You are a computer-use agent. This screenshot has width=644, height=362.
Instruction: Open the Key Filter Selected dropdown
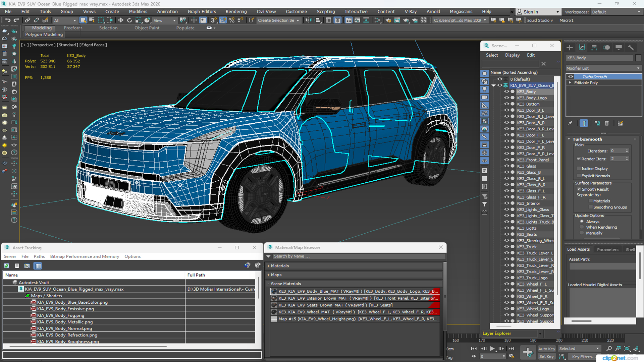tap(579, 349)
